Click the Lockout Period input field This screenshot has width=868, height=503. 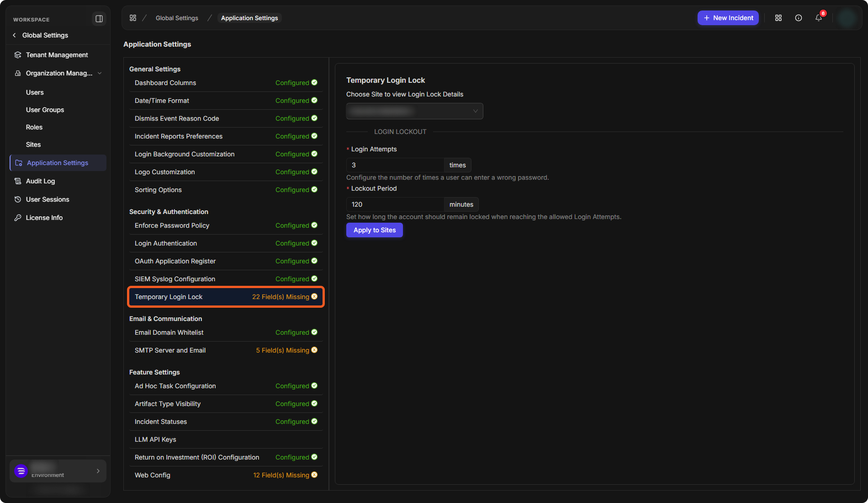click(x=395, y=204)
